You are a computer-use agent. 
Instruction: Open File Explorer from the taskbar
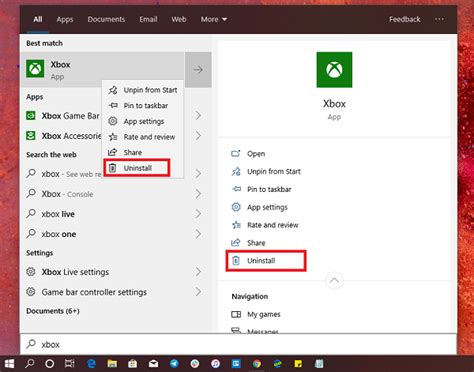tap(112, 364)
